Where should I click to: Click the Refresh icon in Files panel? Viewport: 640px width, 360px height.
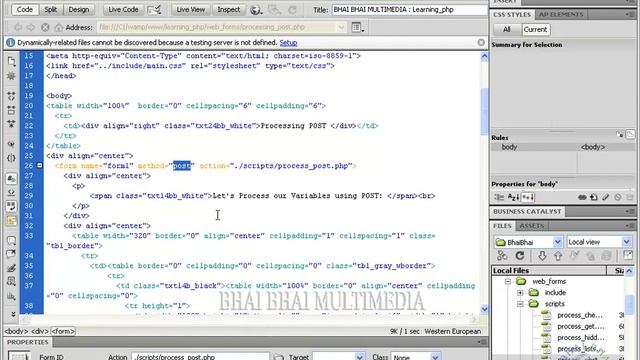[520, 256]
